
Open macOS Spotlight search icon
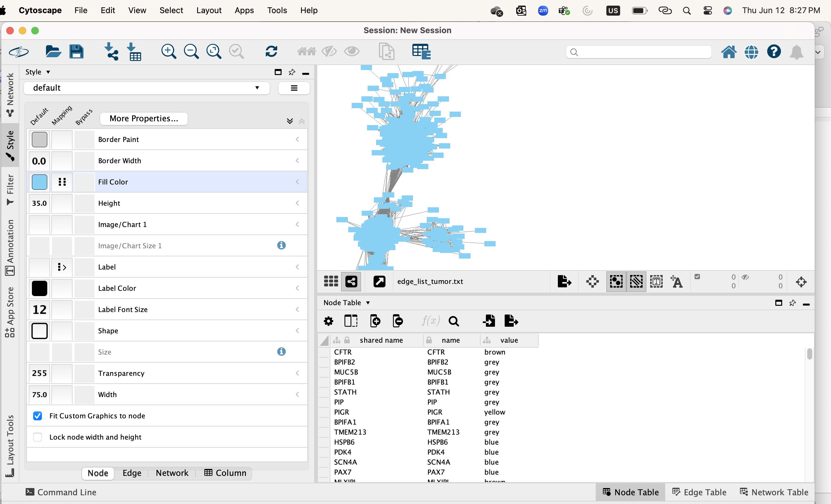[687, 10]
